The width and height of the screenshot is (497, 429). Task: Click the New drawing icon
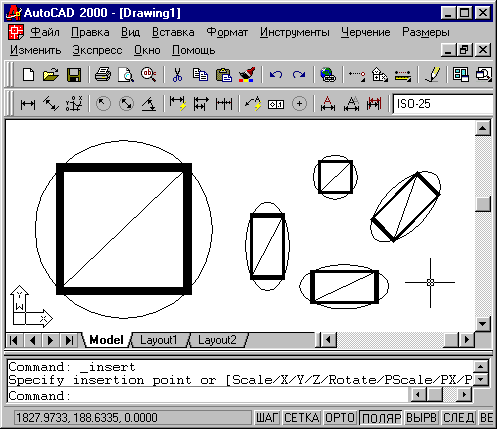(28, 75)
